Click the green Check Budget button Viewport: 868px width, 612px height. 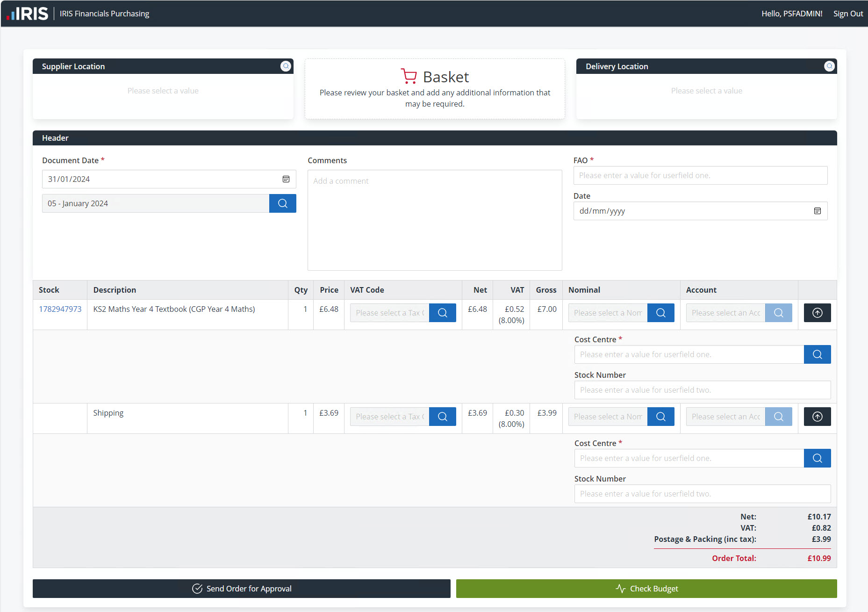646,589
